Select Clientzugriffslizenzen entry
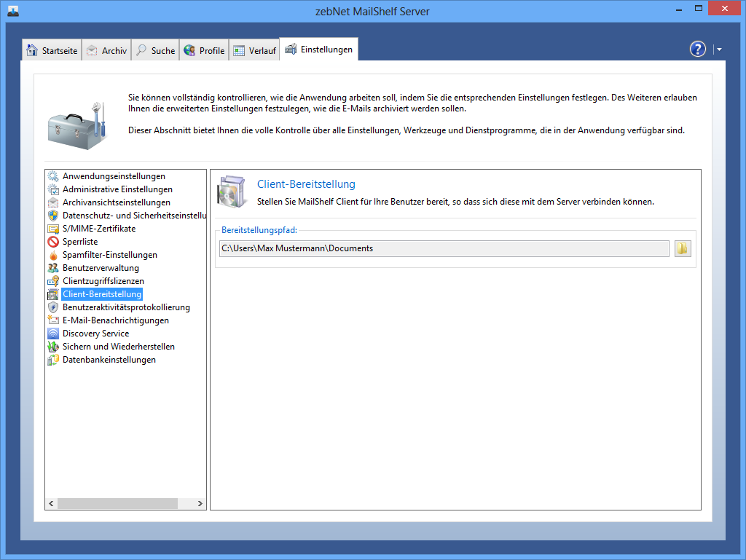 [x=103, y=281]
